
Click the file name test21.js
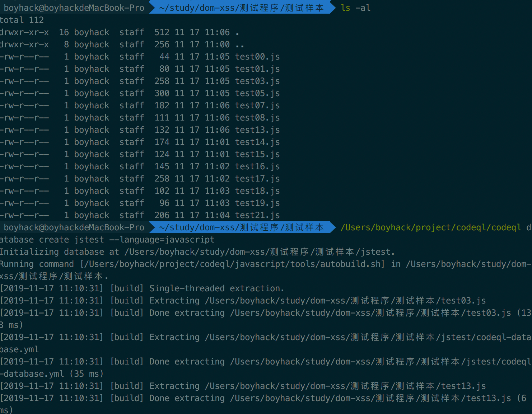(257, 215)
